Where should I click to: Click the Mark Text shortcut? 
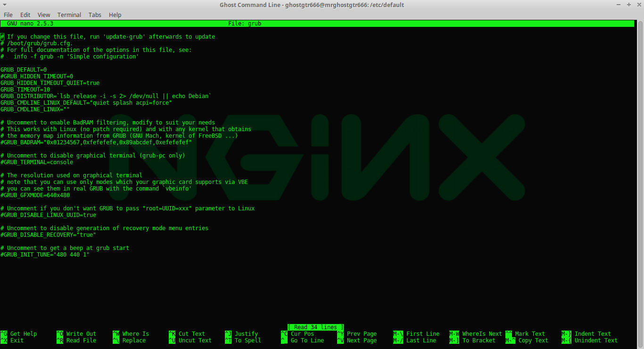[525, 334]
